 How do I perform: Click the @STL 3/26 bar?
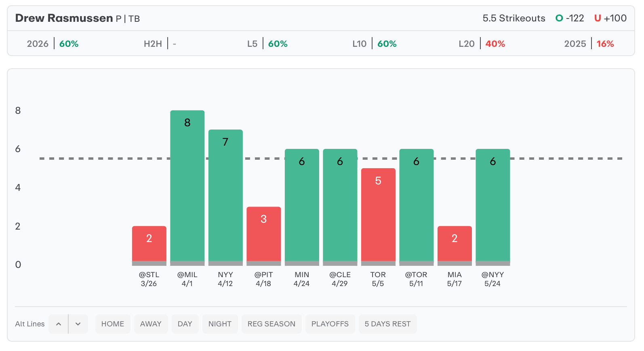click(x=149, y=246)
